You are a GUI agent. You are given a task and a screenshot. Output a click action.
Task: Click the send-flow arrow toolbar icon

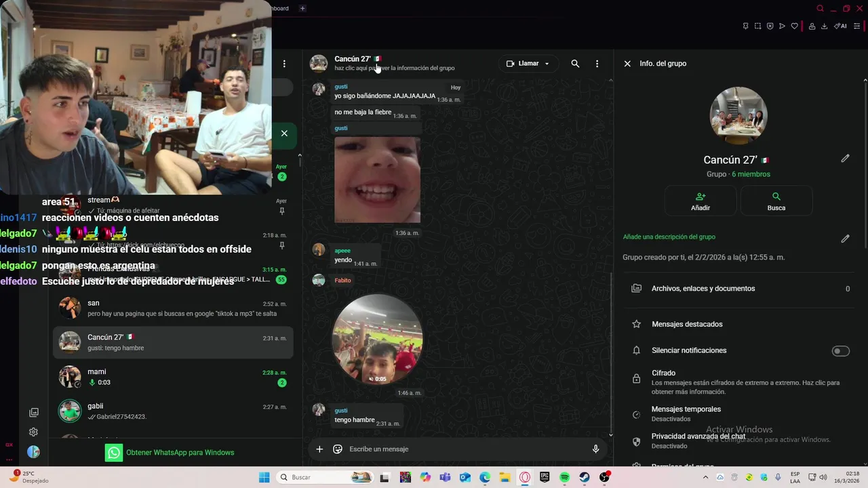coord(782,26)
